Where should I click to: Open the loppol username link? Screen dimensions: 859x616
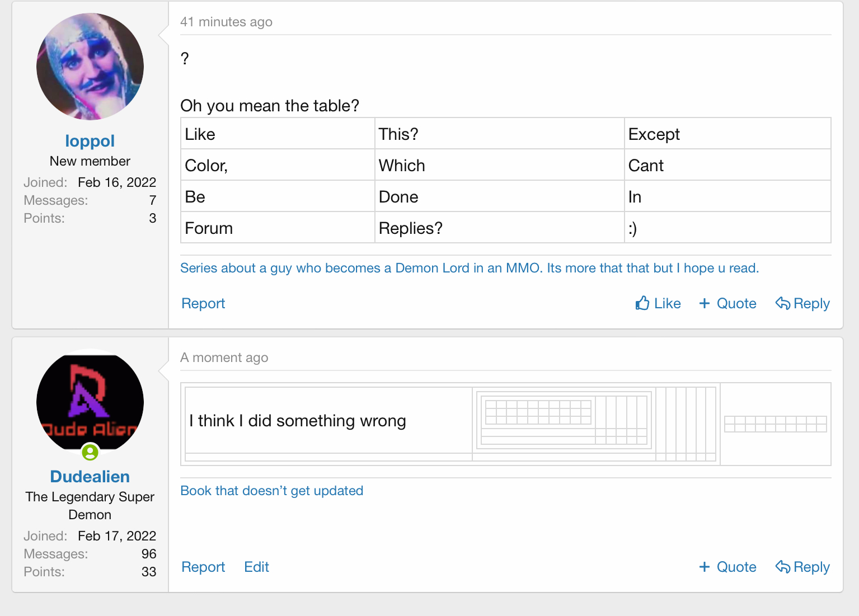90,141
